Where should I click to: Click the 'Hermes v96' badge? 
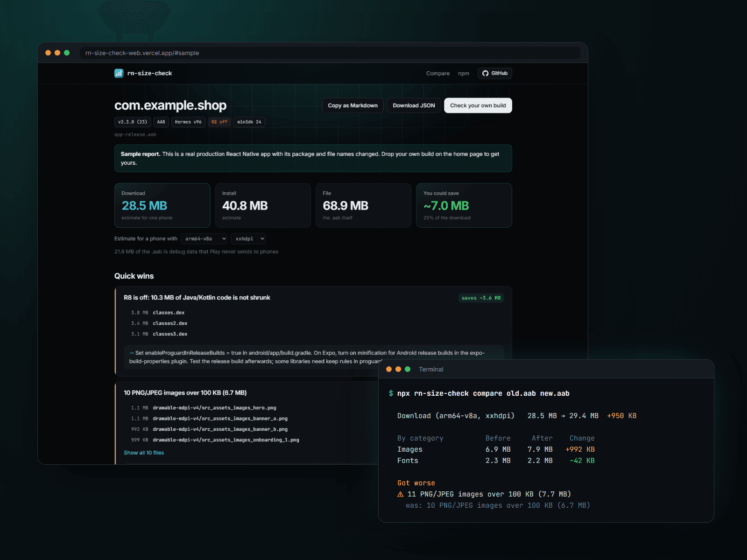188,122
